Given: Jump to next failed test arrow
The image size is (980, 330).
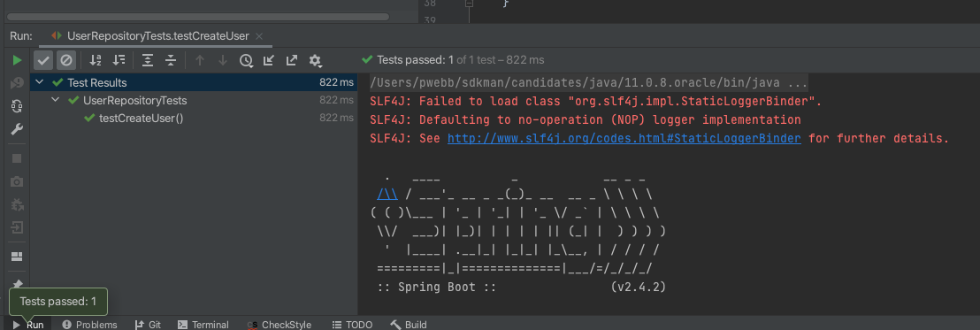Looking at the screenshot, I should pyautogui.click(x=223, y=60).
